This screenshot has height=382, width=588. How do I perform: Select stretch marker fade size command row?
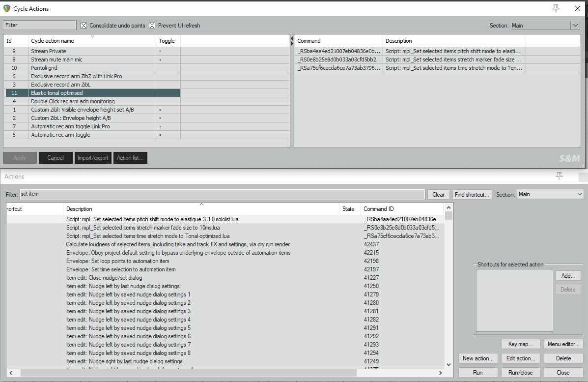(410, 59)
